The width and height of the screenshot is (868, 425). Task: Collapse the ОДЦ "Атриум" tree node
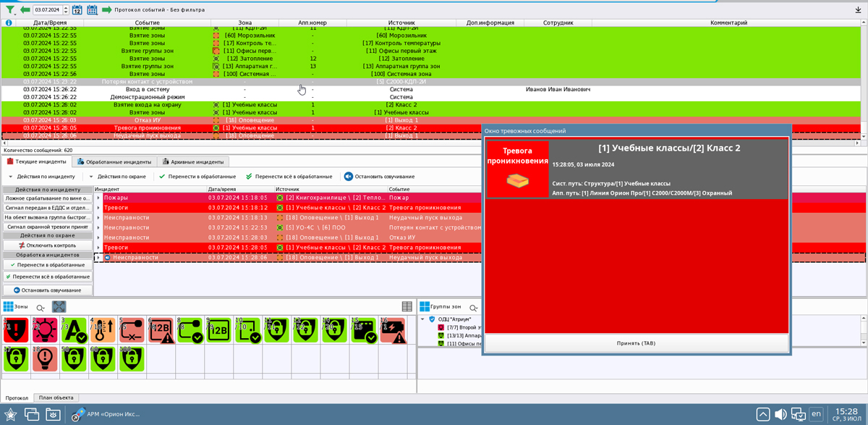click(423, 319)
